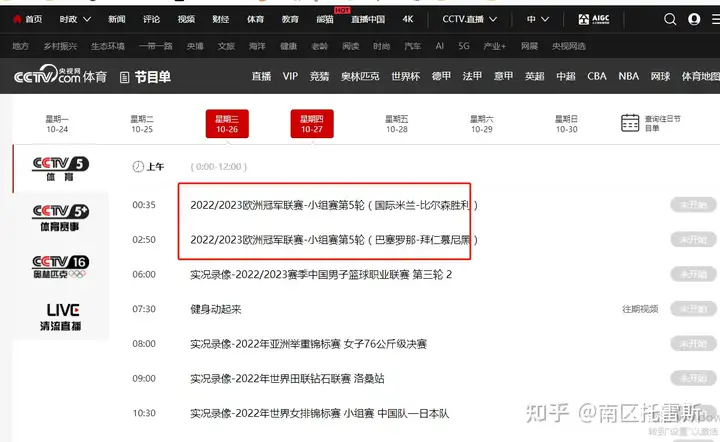Viewport: 720px width, 442px height.
Task: Open the 直播 link in sports nav
Action: (261, 76)
